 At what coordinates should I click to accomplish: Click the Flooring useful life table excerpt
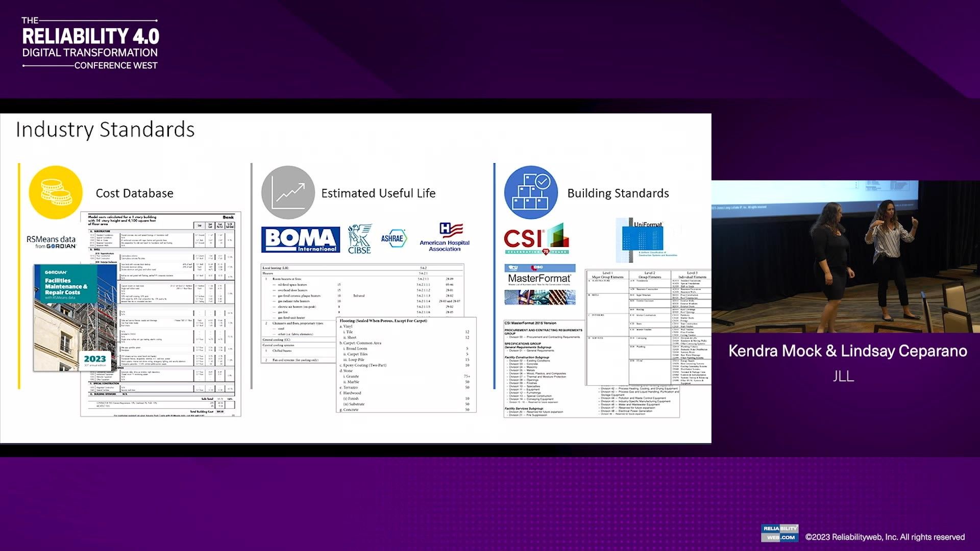click(x=406, y=364)
